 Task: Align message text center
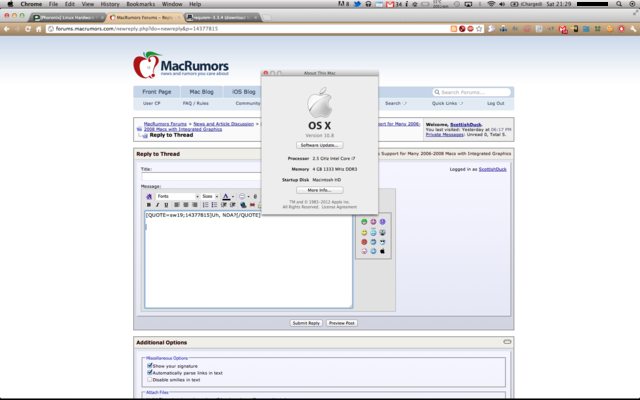tap(186, 205)
